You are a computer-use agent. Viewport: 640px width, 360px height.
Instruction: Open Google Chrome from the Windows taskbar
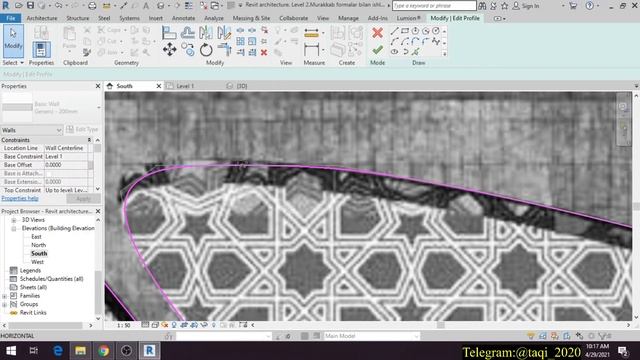[x=103, y=351]
